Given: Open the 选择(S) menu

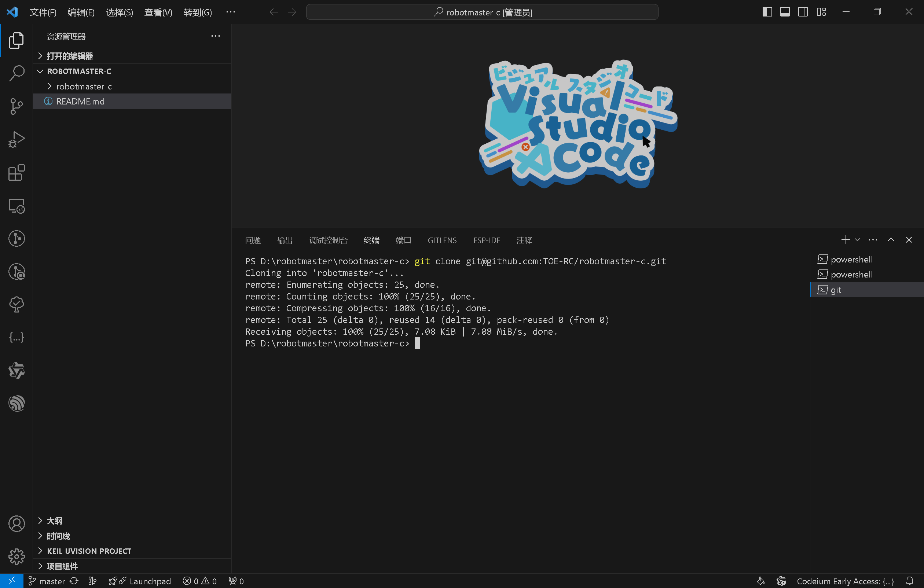Looking at the screenshot, I should click(119, 12).
